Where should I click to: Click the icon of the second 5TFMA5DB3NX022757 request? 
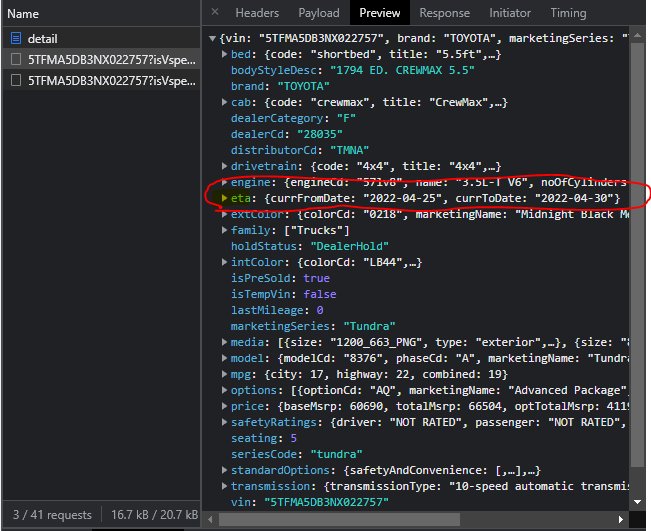coord(16,80)
